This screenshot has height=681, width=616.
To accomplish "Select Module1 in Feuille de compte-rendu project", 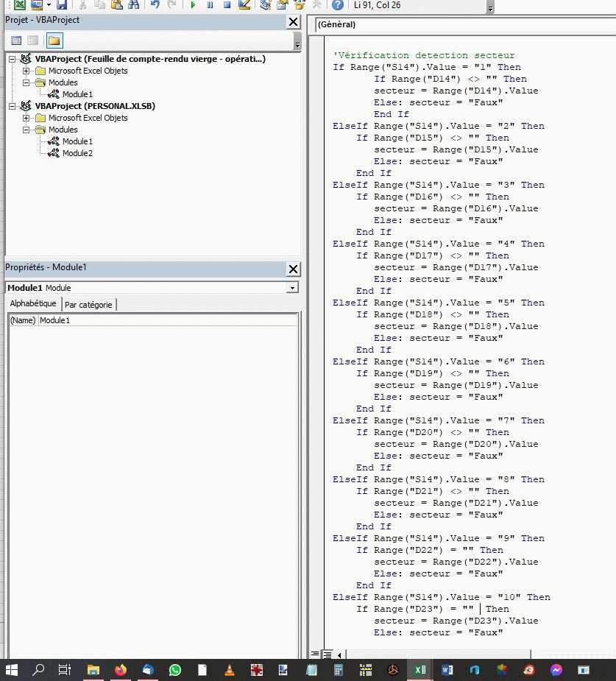I will coord(77,94).
